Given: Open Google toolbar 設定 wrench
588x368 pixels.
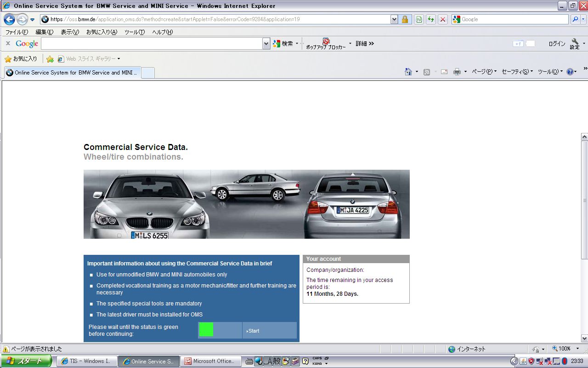Looking at the screenshot, I should (x=575, y=44).
